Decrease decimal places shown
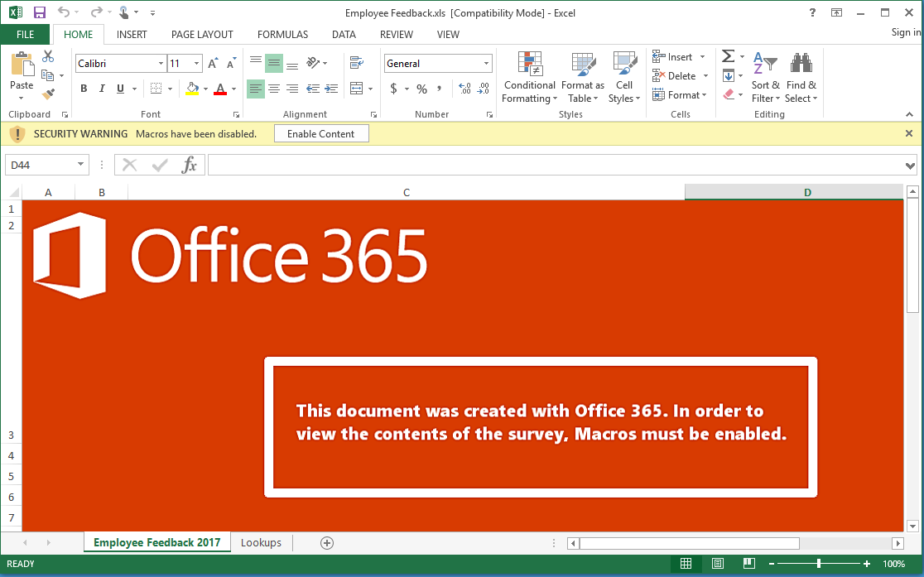Image resolution: width=924 pixels, height=577 pixels. [484, 89]
